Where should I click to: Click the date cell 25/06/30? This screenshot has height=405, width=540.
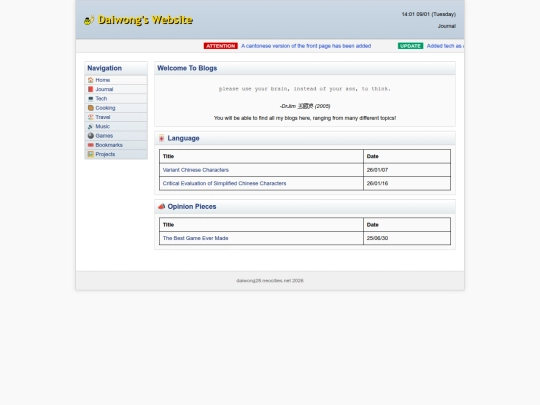407,238
